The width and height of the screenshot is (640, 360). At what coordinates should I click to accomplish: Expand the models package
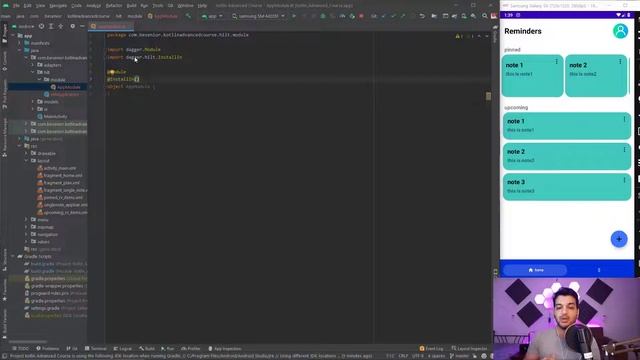point(33,102)
